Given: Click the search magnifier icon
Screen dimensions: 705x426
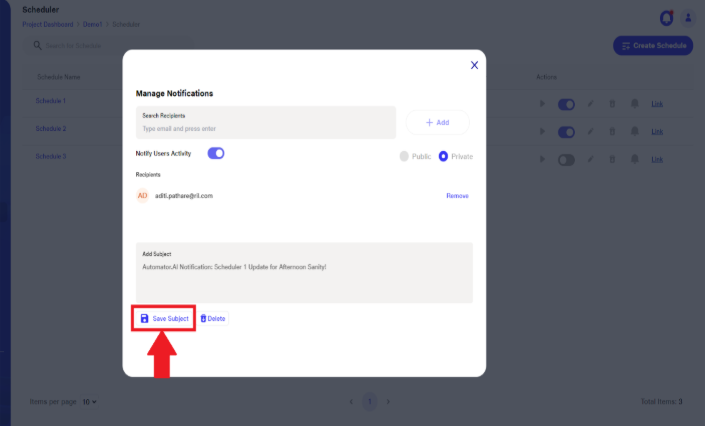Looking at the screenshot, I should click(x=37, y=45).
